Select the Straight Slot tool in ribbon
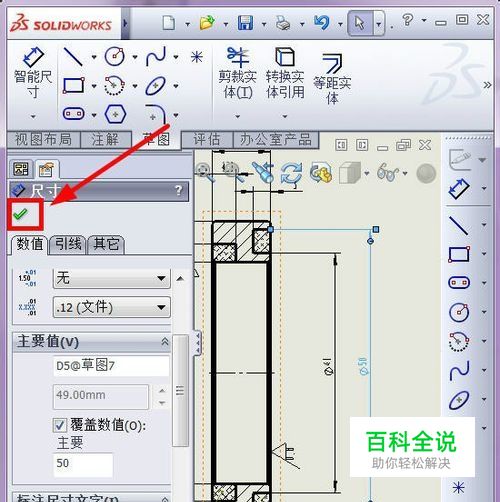 tap(73, 114)
